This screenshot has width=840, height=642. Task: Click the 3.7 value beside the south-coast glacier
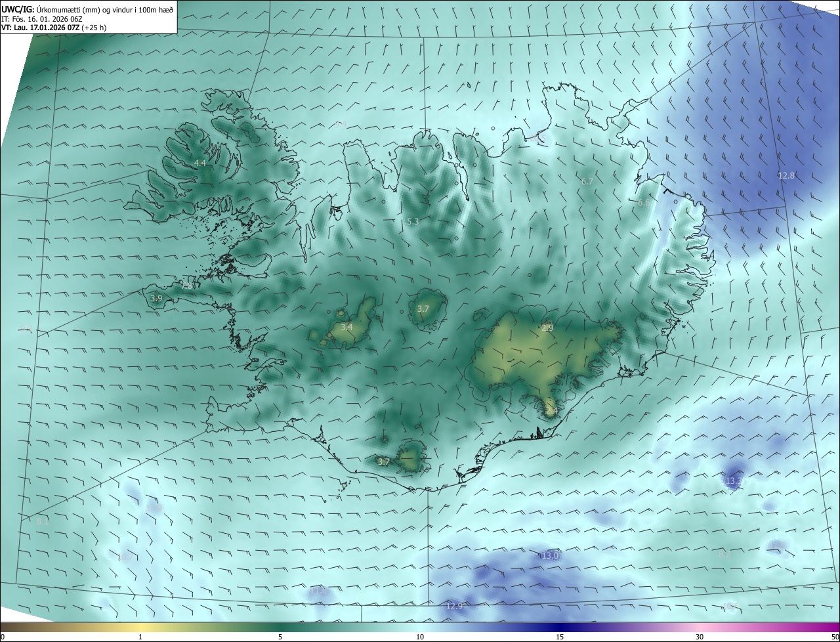(384, 461)
